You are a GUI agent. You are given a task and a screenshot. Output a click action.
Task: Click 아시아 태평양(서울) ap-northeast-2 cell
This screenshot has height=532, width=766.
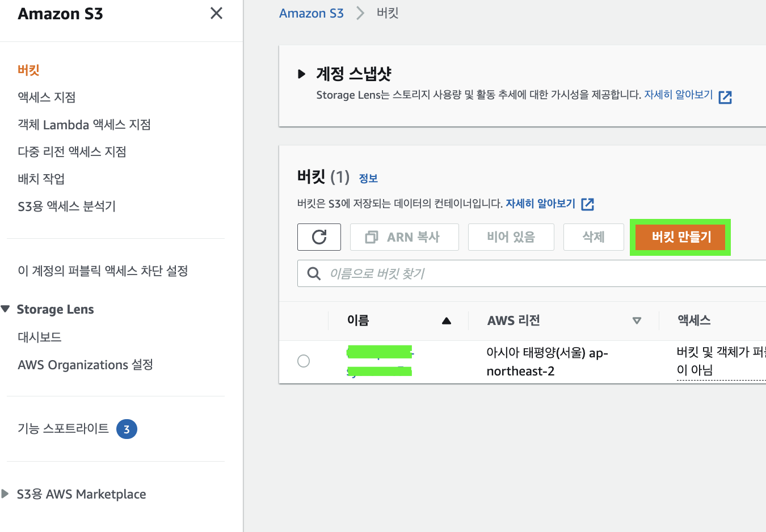tap(547, 362)
